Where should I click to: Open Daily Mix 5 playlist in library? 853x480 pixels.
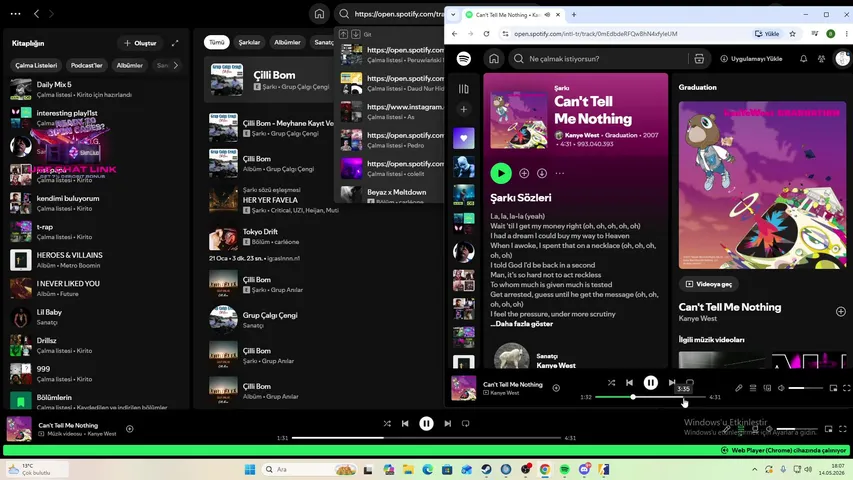(96, 89)
